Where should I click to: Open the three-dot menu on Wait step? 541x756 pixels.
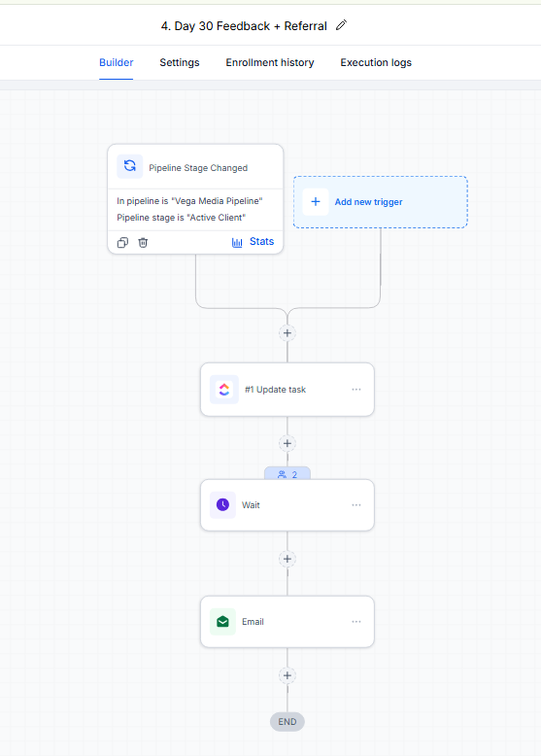pyautogui.click(x=356, y=504)
